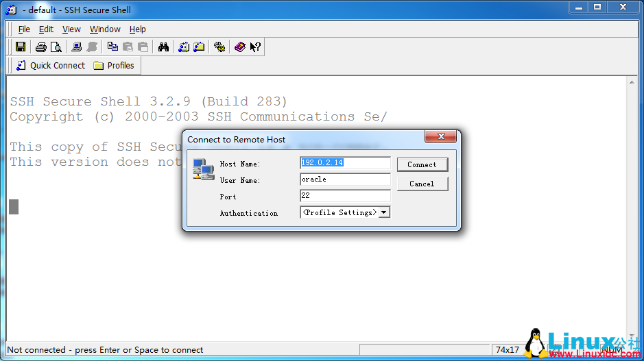The image size is (644, 361).
Task: Click the SSH app icon in title bar
Action: [12, 10]
